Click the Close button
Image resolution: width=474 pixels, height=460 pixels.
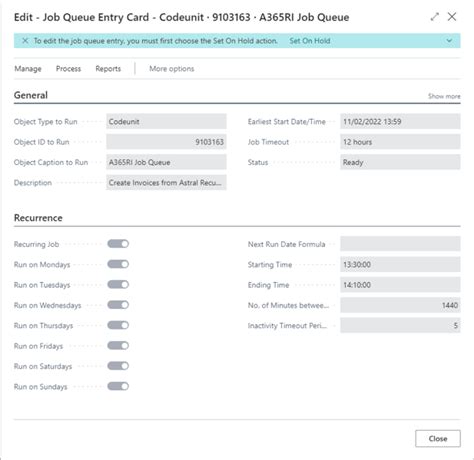click(438, 438)
